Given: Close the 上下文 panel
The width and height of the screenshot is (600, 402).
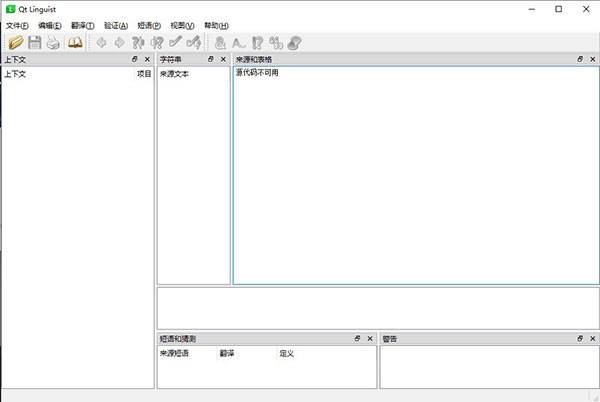Looking at the screenshot, I should [x=147, y=59].
